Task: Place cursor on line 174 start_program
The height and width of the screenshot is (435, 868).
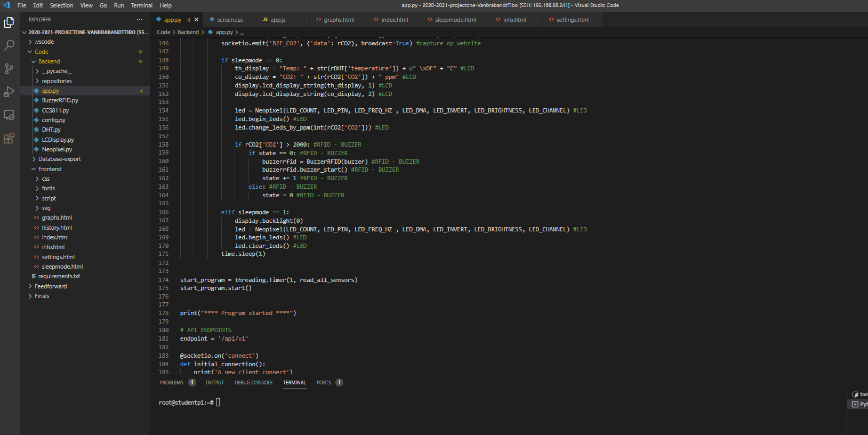Action: [203, 280]
